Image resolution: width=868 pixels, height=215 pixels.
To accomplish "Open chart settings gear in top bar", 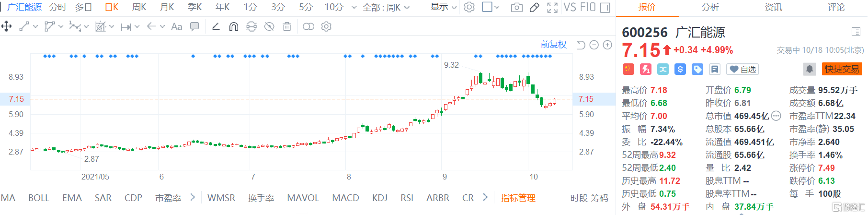I will point(469,7).
